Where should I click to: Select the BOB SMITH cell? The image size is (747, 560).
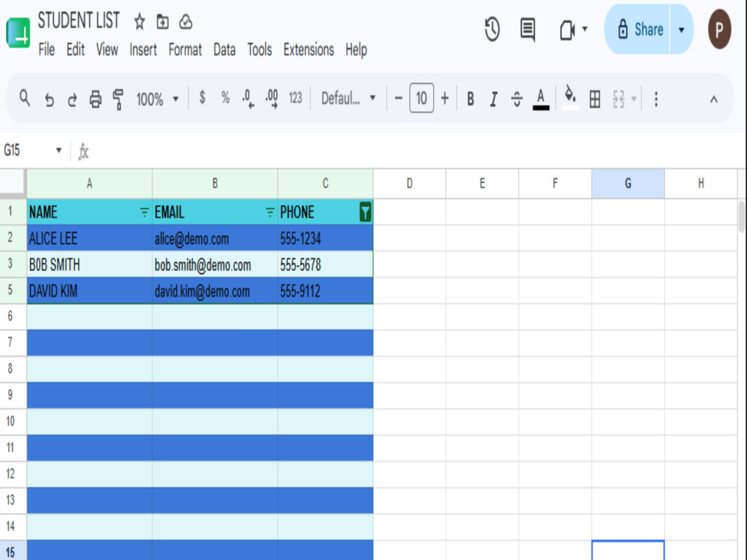coord(90,264)
